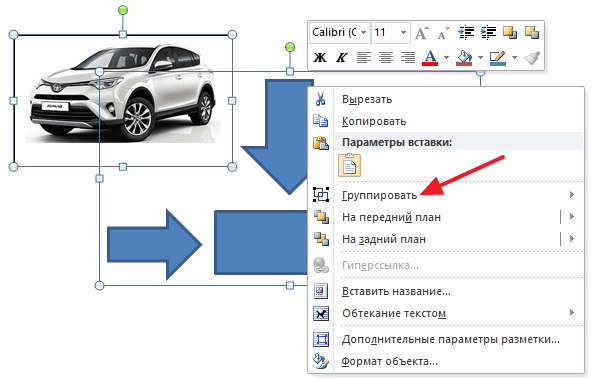This screenshot has height=380, width=592.
Task: Apply shape fill bucket color
Action: (x=464, y=58)
